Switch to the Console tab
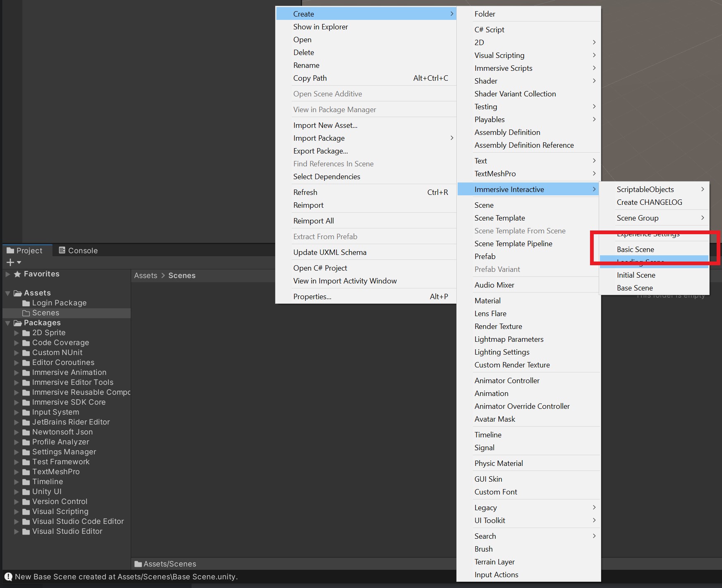Viewport: 722px width, 588px height. click(78, 250)
